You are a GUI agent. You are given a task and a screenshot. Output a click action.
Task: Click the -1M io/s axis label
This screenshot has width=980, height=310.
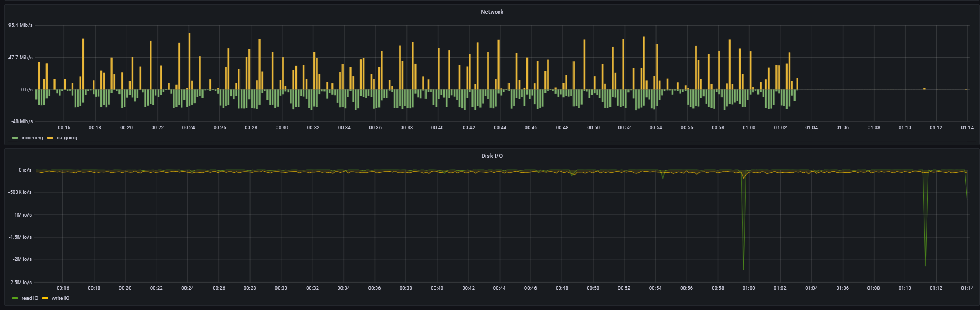[22, 215]
